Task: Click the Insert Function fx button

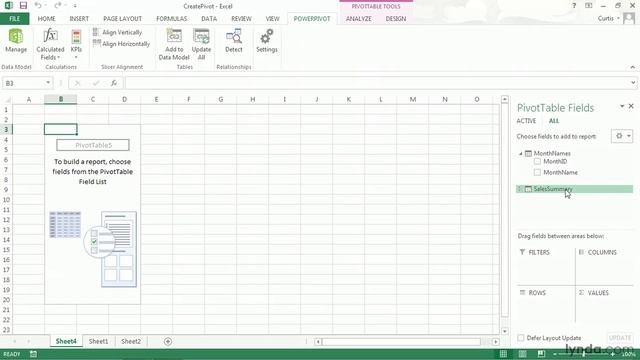Action: coord(114,83)
